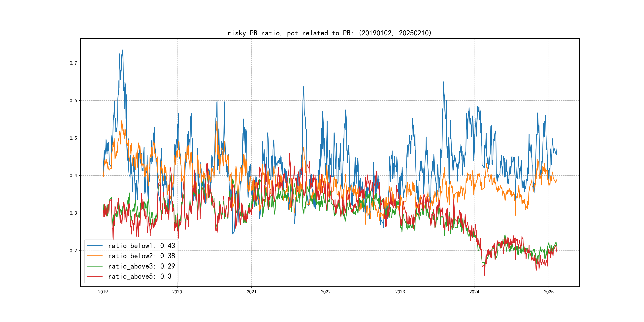Viewport: 644px width, 322px height.
Task: Click the green ratio_above3 legend line
Action: click(x=94, y=266)
